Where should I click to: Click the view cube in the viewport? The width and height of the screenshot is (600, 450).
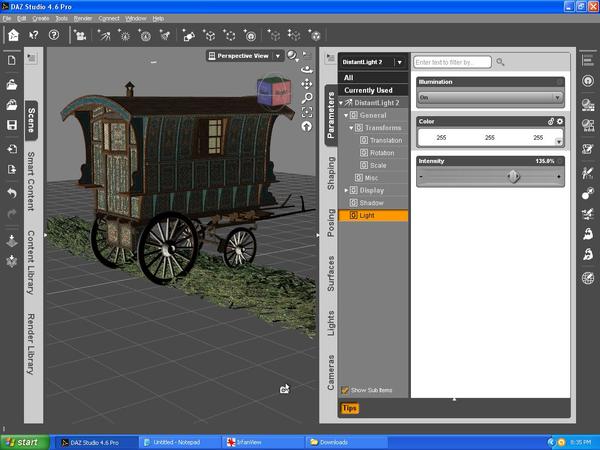[274, 91]
